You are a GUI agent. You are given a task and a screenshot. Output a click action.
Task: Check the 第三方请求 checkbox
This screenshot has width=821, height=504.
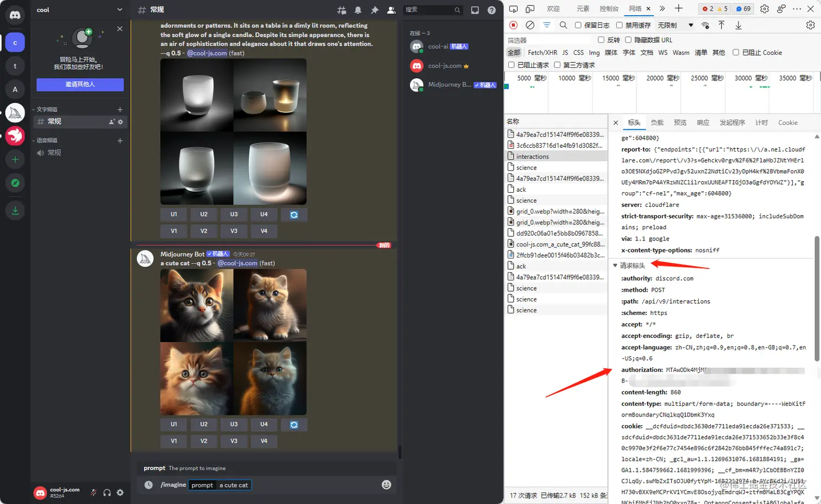point(557,65)
